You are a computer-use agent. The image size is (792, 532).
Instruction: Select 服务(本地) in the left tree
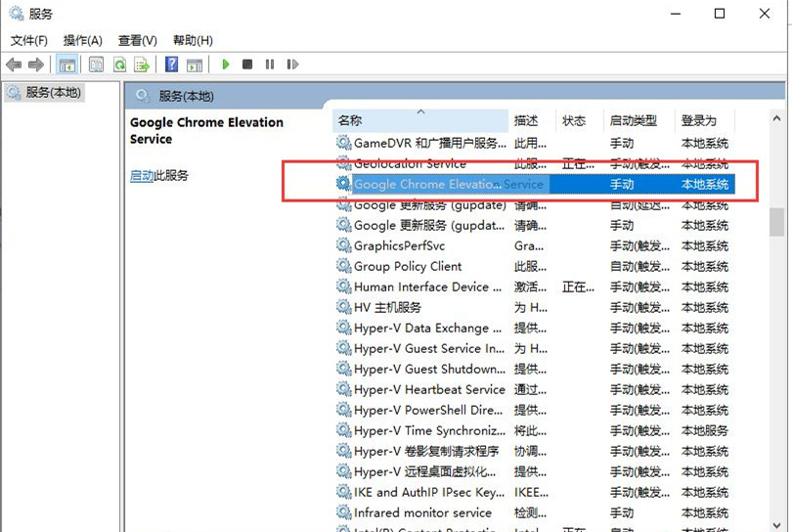[x=53, y=92]
